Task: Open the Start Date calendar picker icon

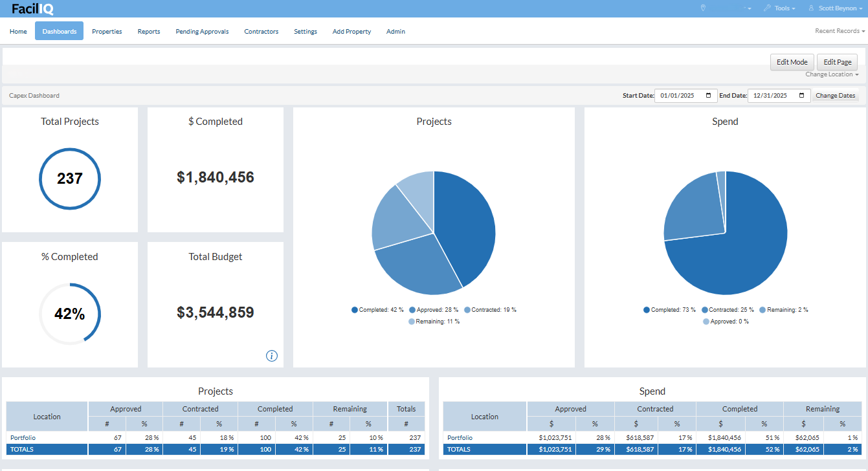Action: (709, 96)
